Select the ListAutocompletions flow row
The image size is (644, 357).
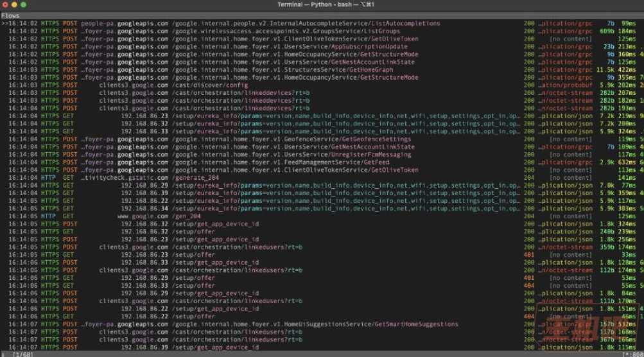pyautogui.click(x=322, y=23)
